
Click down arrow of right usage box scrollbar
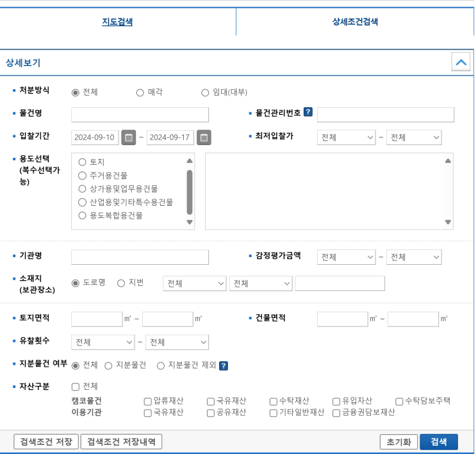coord(448,222)
